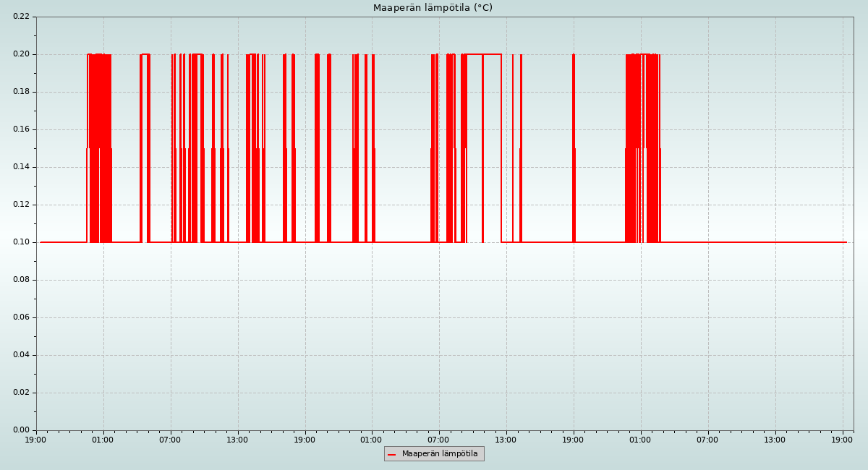Click the 0.10 y-axis tick label
The width and height of the screenshot is (868, 470).
click(22, 242)
